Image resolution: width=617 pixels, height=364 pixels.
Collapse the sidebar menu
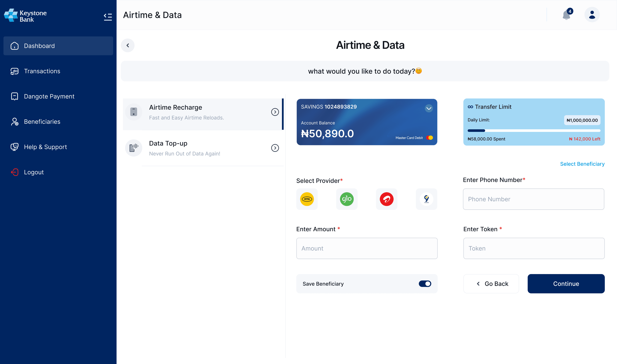pyautogui.click(x=108, y=17)
